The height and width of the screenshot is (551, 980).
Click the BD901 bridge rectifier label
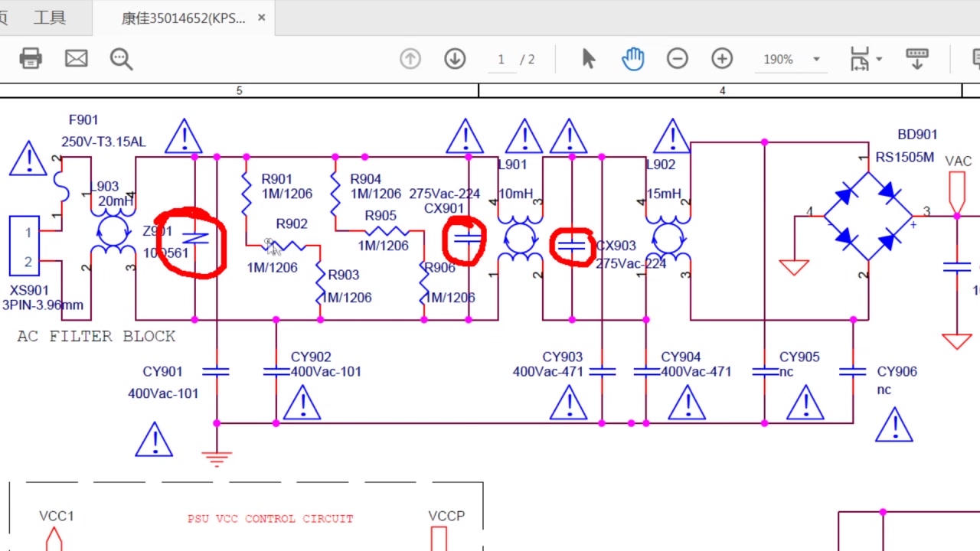[917, 135]
